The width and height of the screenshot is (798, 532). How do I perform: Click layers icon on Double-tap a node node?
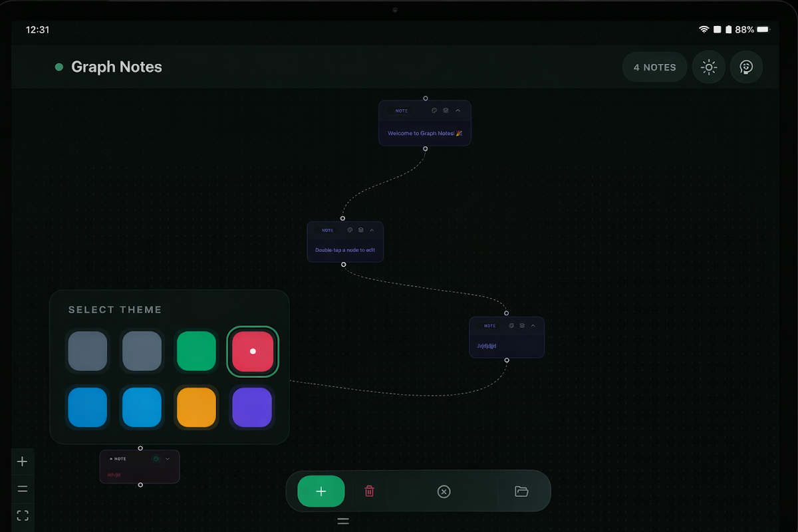360,230
